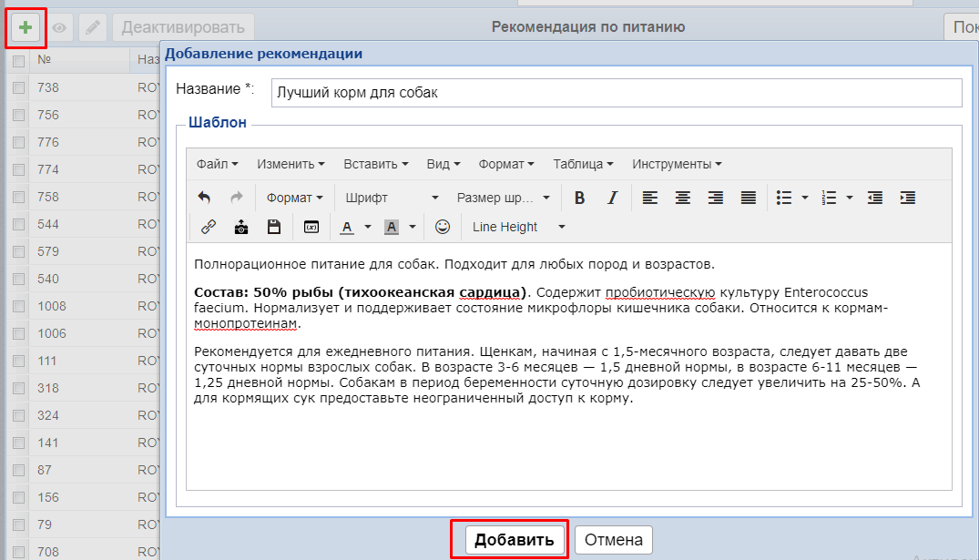
Task: Open the emoticons smiley picker
Action: 443,227
